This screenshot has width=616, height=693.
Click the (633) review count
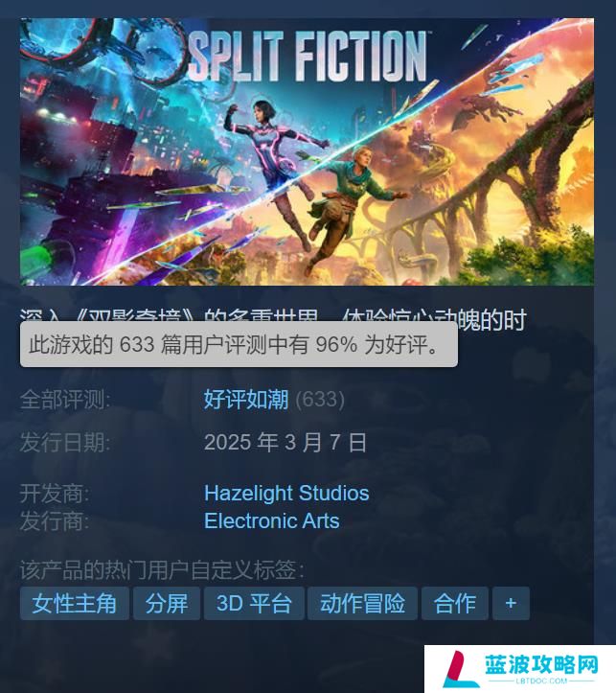click(x=320, y=400)
